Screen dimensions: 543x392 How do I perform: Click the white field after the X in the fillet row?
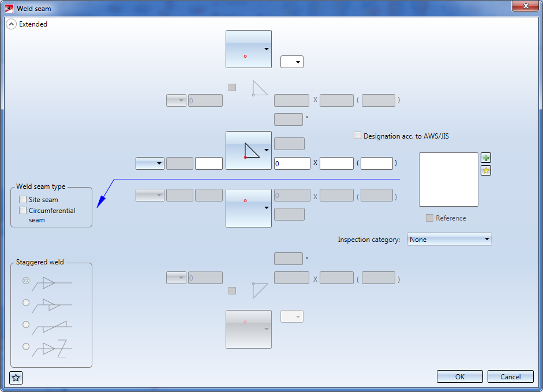point(336,163)
